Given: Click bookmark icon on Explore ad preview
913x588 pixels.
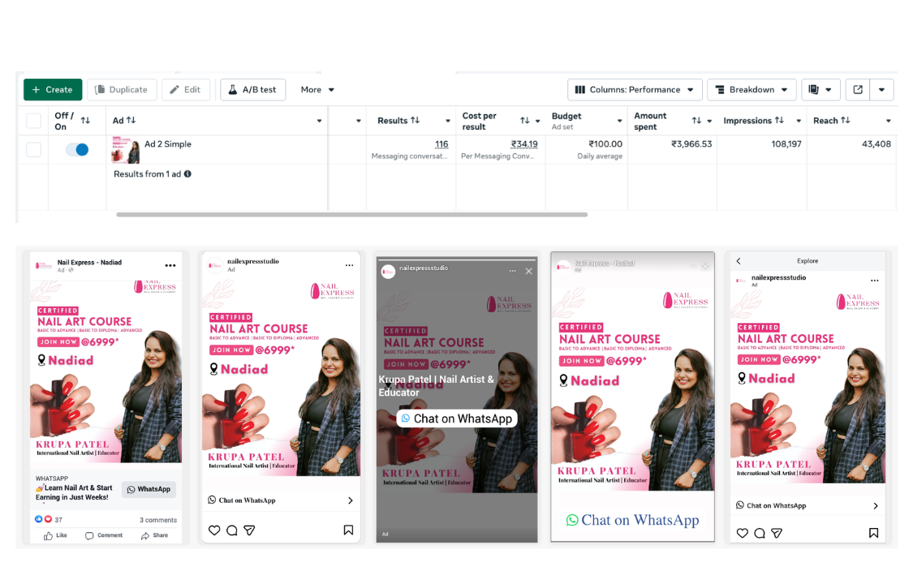Looking at the screenshot, I should coord(873,533).
